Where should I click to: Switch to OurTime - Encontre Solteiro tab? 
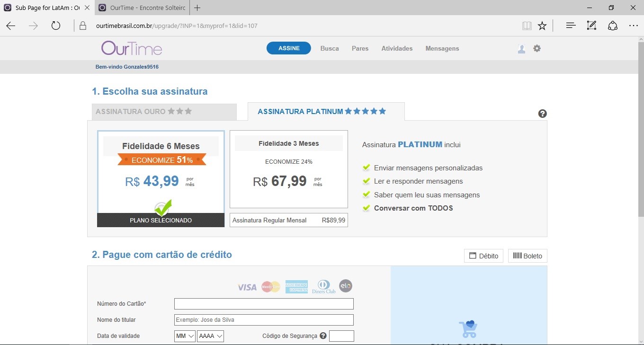pyautogui.click(x=142, y=8)
